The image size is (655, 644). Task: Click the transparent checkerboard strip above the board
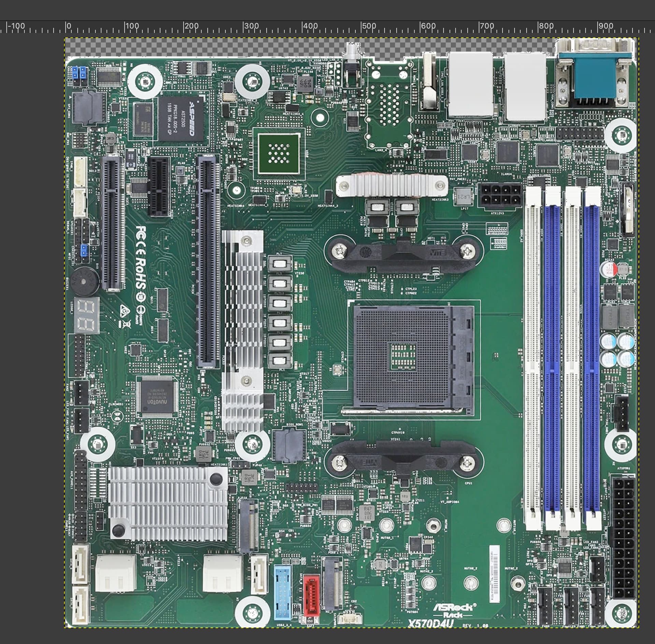pos(205,47)
